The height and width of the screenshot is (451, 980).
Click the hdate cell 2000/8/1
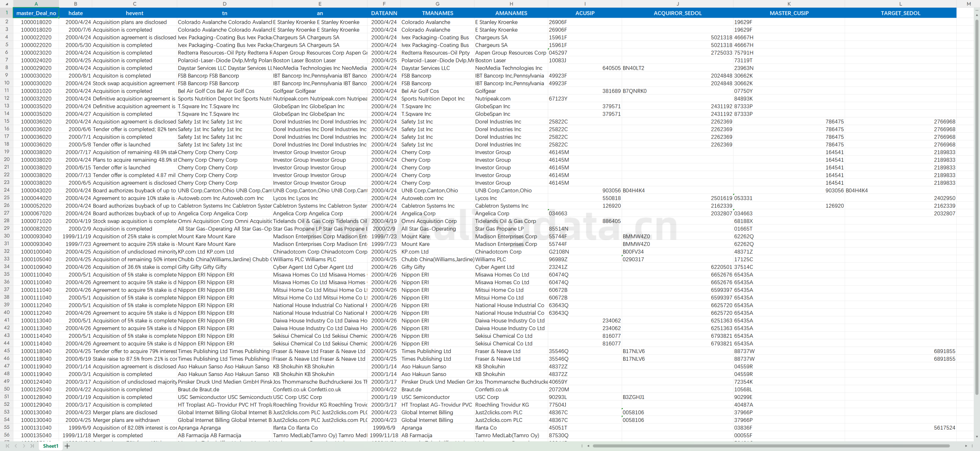75,76
